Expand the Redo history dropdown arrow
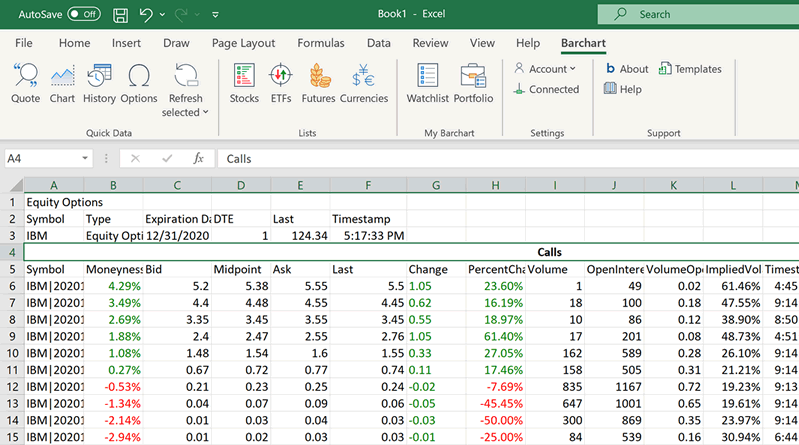The width and height of the screenshot is (799, 445). coord(197,15)
